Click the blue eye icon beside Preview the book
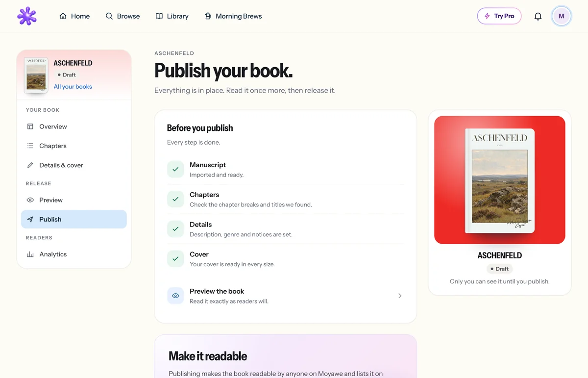Viewport: 588px width, 378px height. 175,296
